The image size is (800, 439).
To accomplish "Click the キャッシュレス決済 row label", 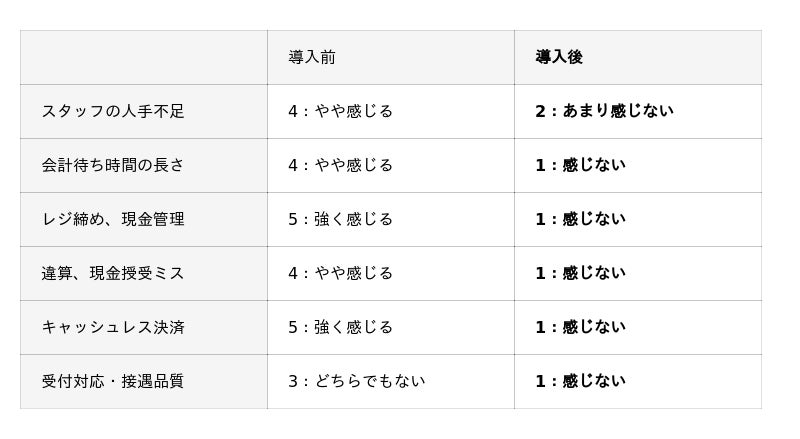I will pos(113,327).
